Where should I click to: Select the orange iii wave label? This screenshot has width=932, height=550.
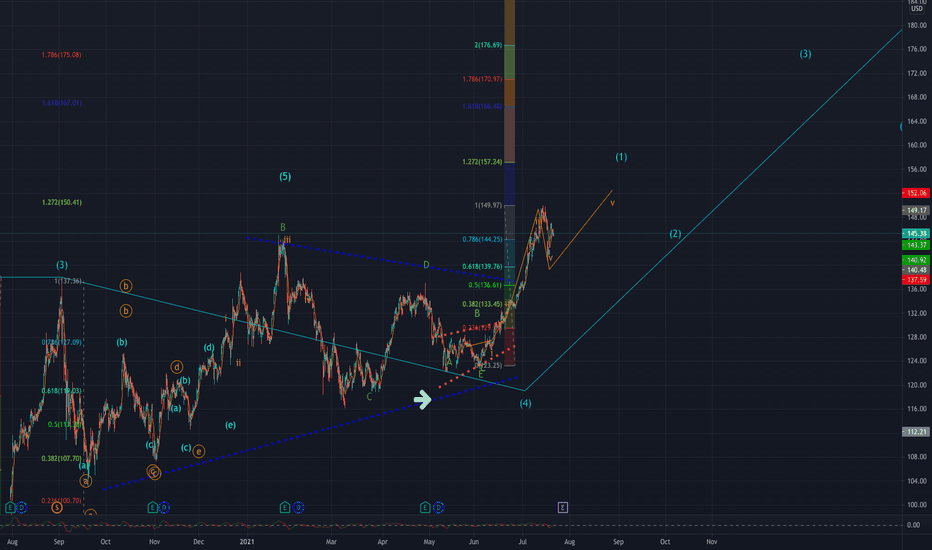(287, 240)
